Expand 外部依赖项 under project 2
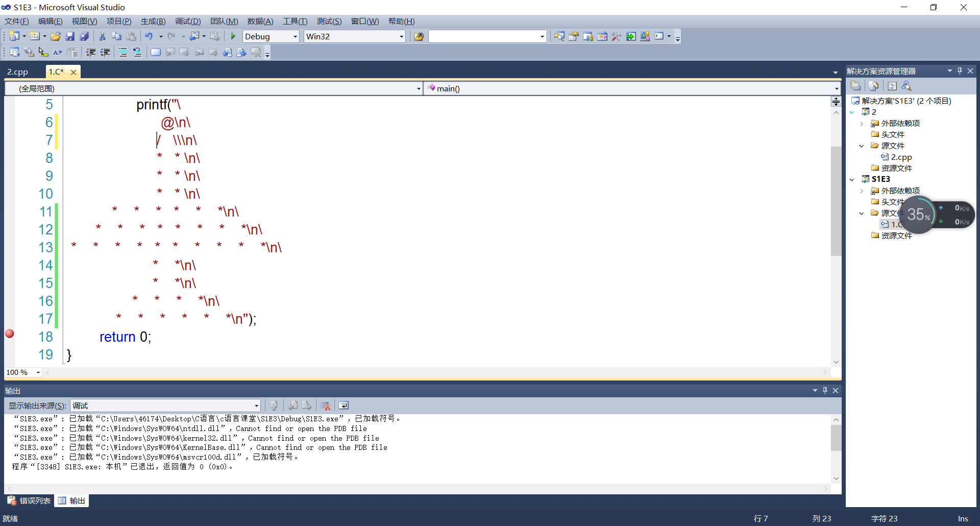980x526 pixels. [862, 124]
